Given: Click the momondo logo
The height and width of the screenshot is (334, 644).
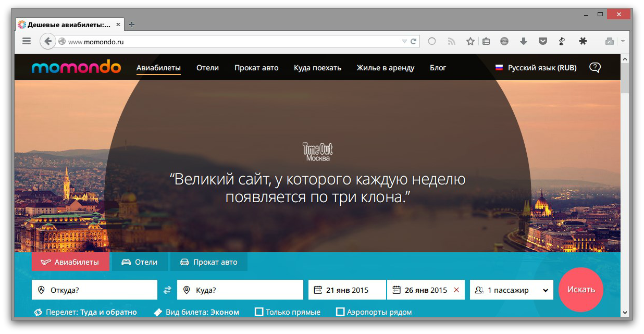Looking at the screenshot, I should coord(76,67).
